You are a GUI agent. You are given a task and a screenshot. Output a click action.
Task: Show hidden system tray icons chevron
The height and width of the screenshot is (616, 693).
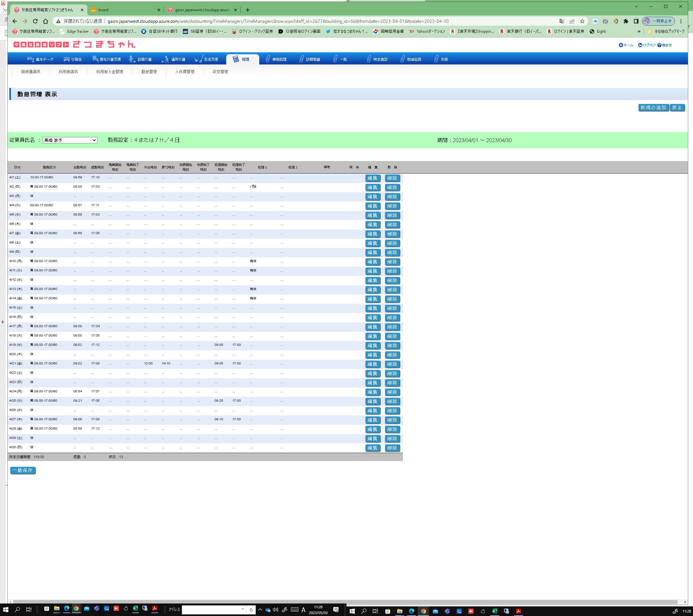coord(260,609)
